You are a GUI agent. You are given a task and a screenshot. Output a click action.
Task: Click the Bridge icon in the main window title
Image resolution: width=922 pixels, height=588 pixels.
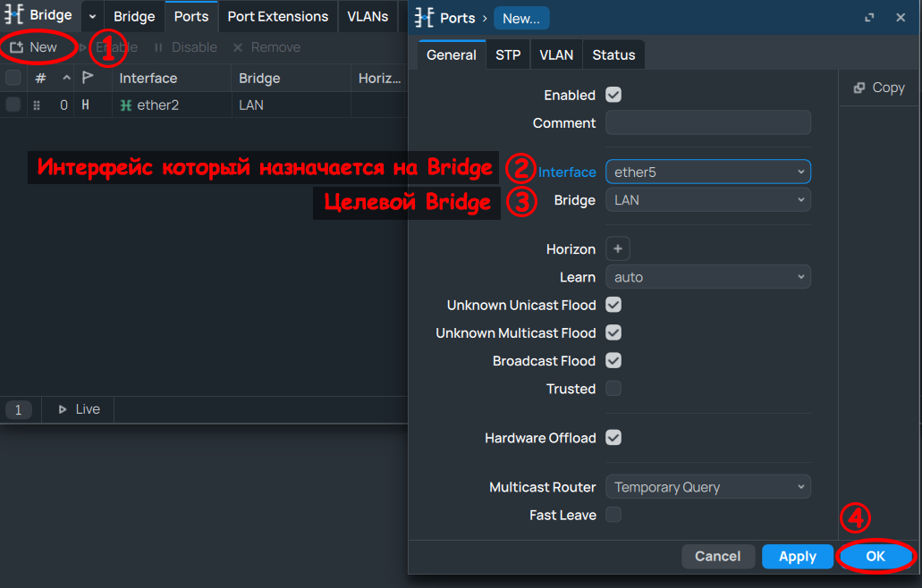pos(13,14)
